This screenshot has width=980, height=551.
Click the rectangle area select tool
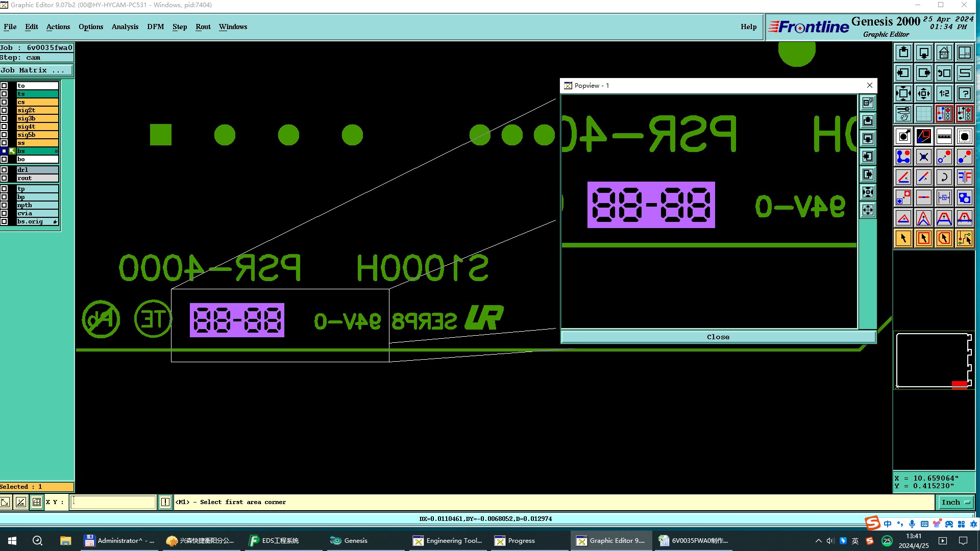tap(924, 238)
